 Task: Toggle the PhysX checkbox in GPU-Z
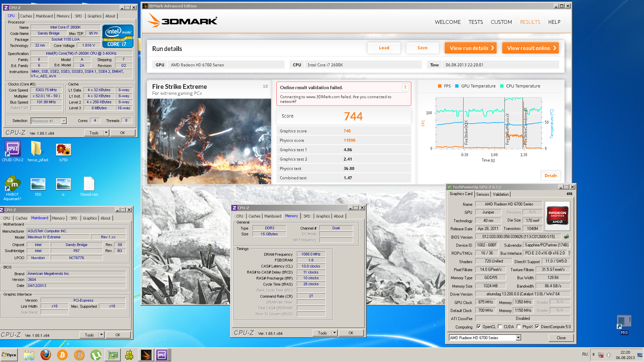point(519,327)
